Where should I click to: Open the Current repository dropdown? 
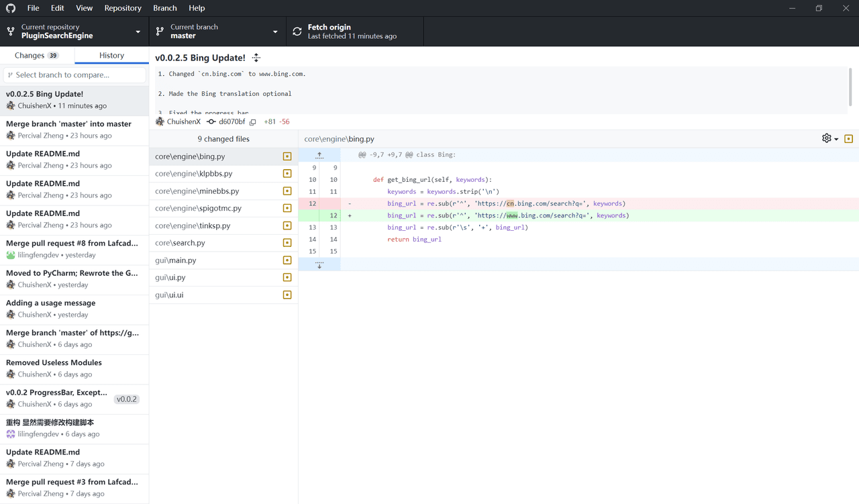(74, 32)
